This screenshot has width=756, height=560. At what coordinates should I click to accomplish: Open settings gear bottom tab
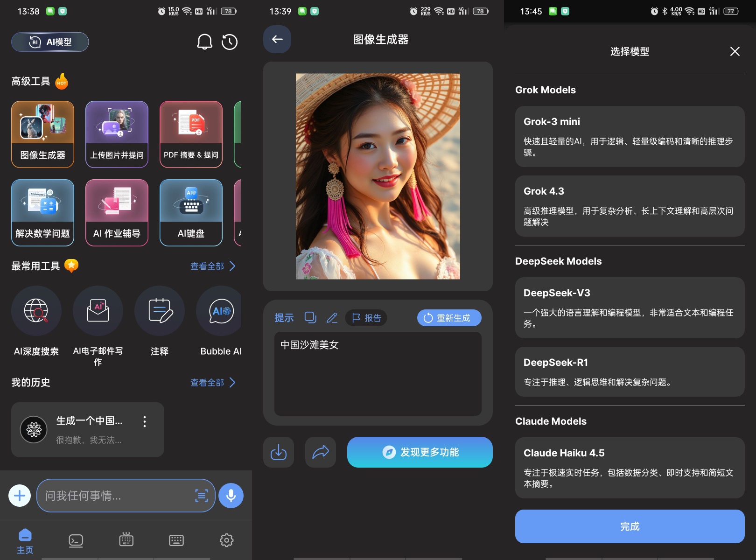(x=227, y=540)
